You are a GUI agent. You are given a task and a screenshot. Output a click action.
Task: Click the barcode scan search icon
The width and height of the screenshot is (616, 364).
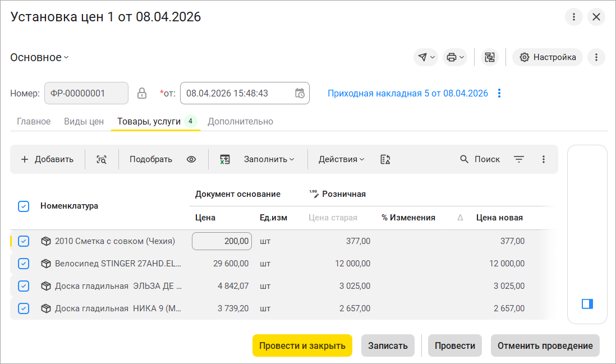coord(102,159)
